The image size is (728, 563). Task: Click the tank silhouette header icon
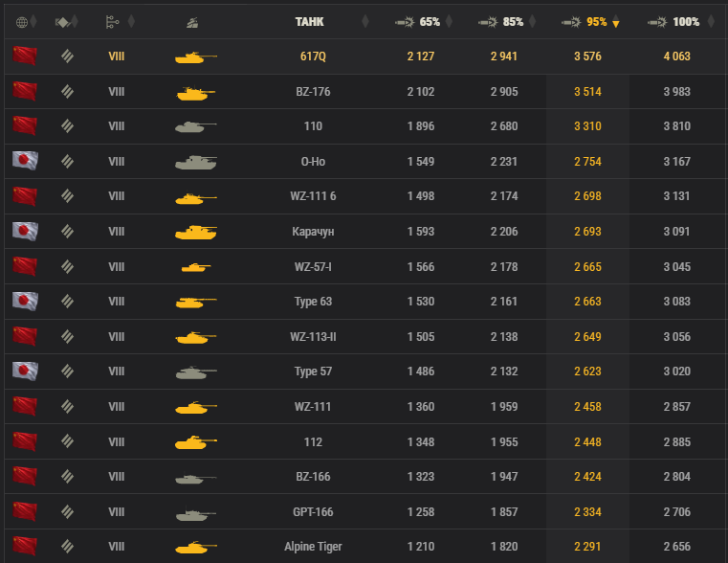(x=192, y=22)
